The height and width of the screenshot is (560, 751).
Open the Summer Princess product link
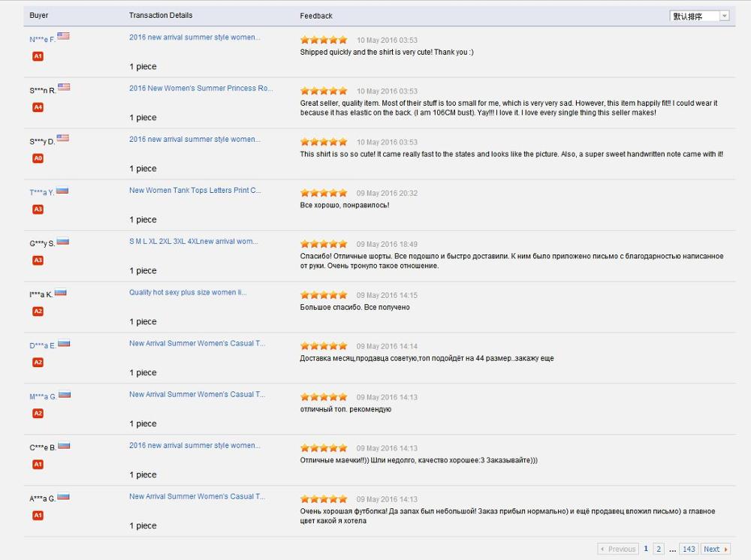click(x=201, y=89)
